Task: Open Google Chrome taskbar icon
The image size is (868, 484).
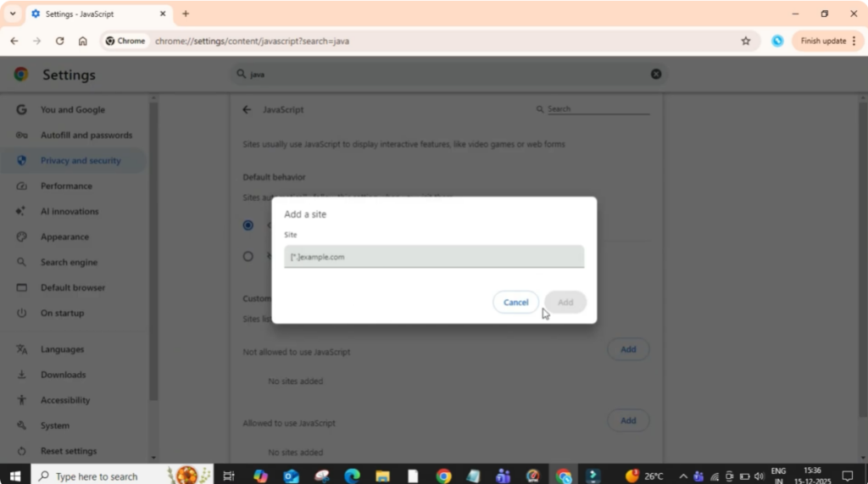Action: click(443, 476)
